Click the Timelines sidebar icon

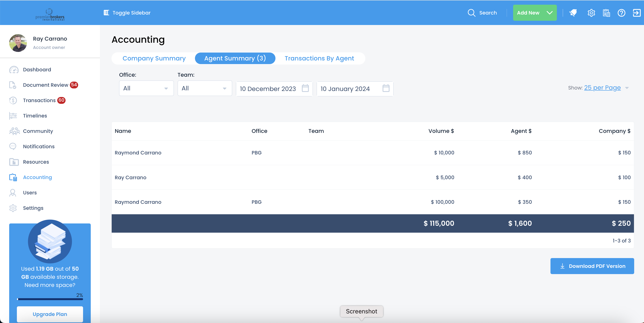[x=13, y=116]
